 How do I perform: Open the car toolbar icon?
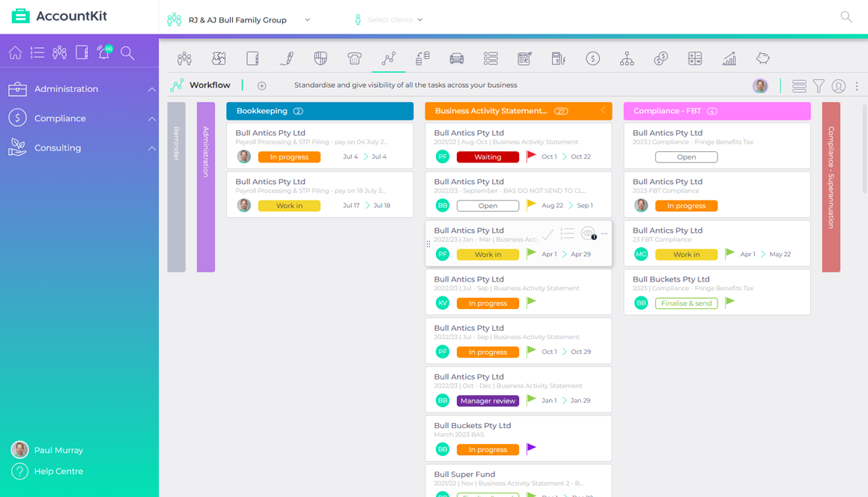pyautogui.click(x=457, y=58)
